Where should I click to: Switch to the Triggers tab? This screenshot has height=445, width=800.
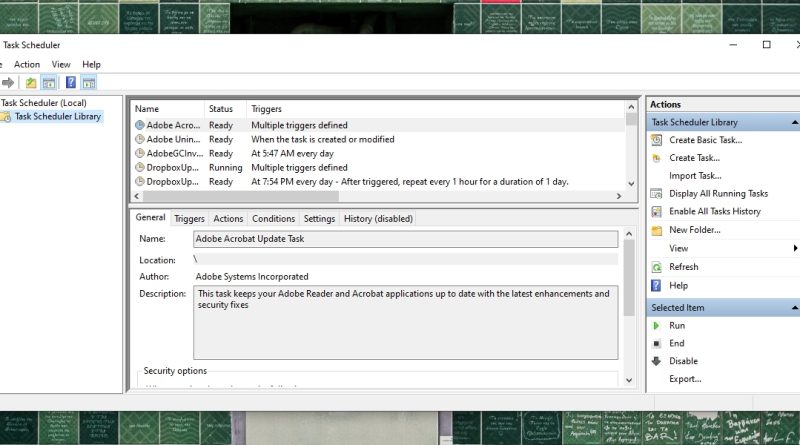click(189, 218)
